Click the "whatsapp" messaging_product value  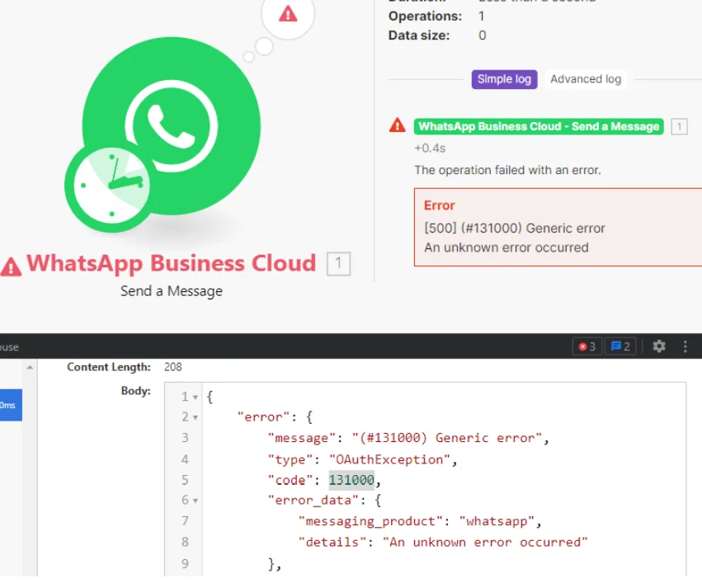click(x=497, y=521)
